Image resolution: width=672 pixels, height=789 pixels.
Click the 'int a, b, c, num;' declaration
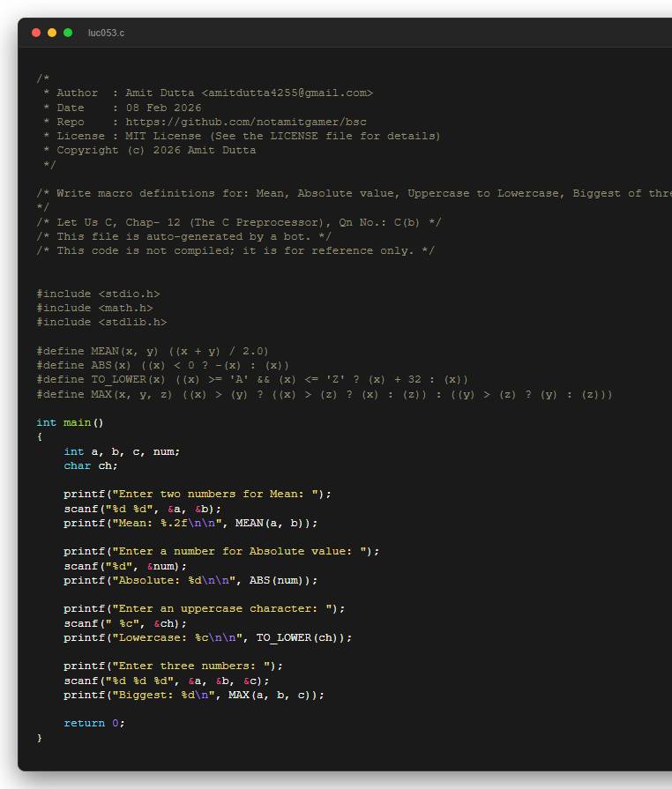(x=122, y=452)
